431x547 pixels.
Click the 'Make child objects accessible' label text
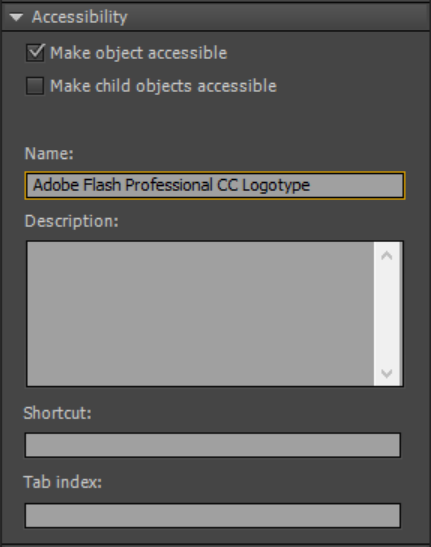(163, 86)
